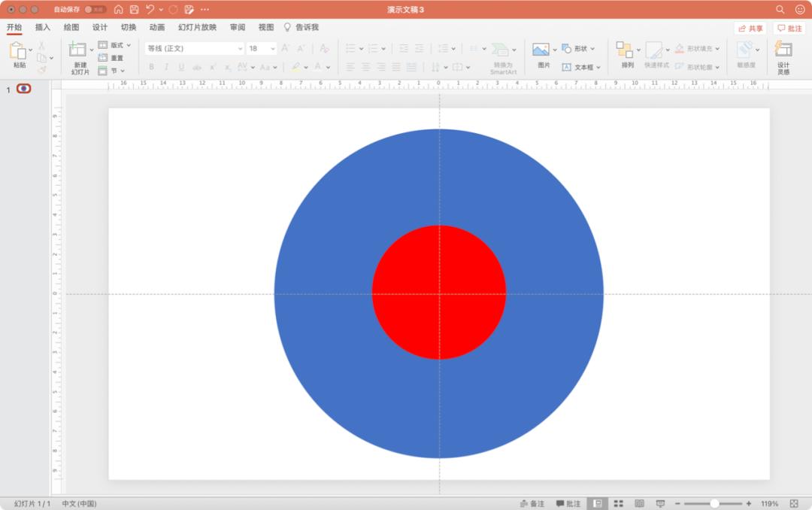Switch to the 动画 tab
Image resolution: width=812 pixels, height=510 pixels.
pos(156,27)
